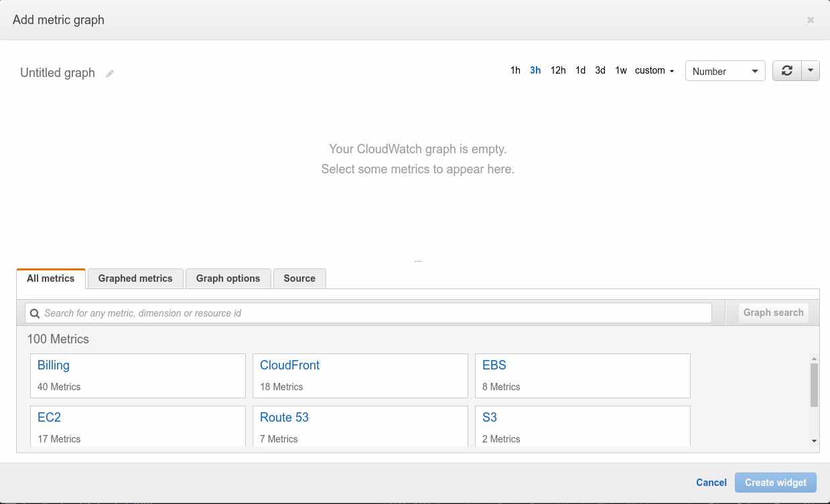Click the pencil icon to rename graph
The image size is (830, 504).
[110, 74]
